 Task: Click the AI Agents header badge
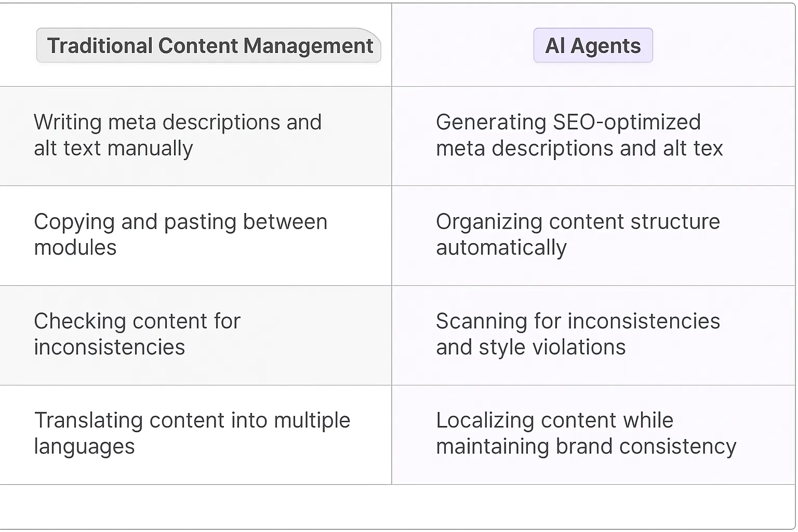point(593,46)
